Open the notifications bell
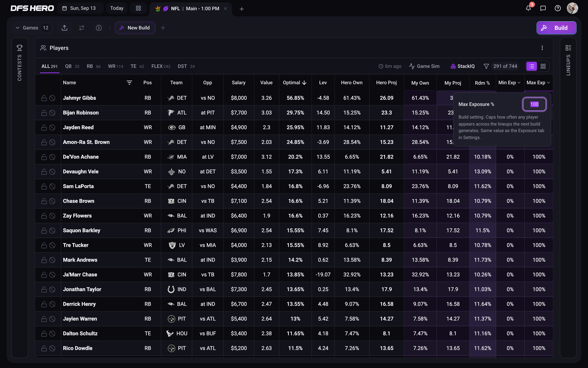 (x=528, y=8)
